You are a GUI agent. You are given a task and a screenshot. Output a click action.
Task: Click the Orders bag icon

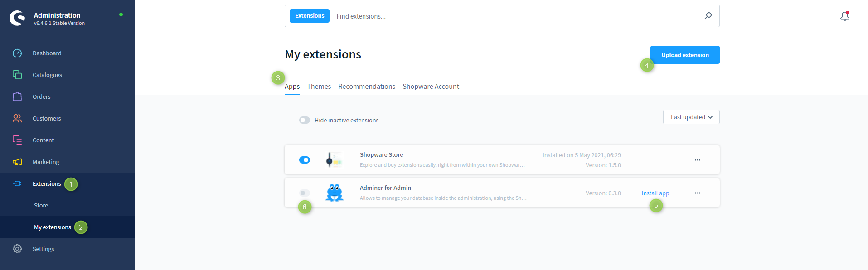[x=17, y=96]
